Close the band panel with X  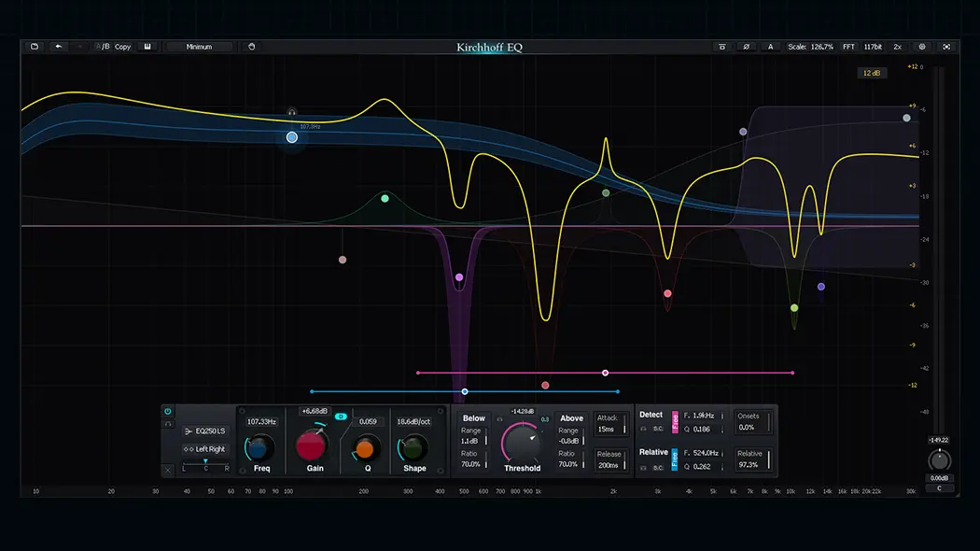click(x=167, y=470)
